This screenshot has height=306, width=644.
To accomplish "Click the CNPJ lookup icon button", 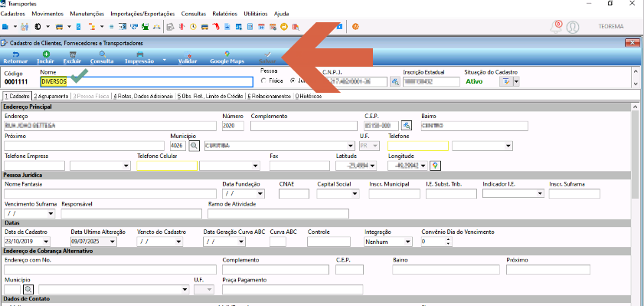I will (395, 81).
